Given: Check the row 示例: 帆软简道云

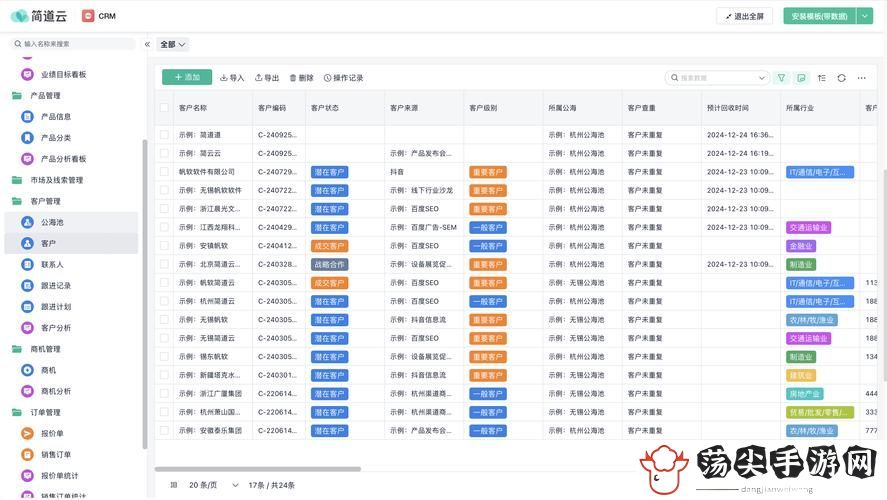Looking at the screenshot, I should click(164, 283).
